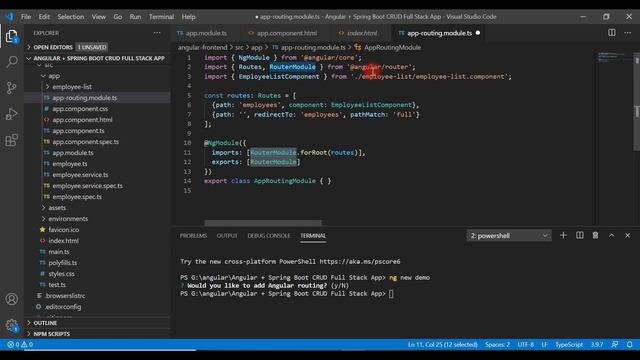The image size is (640, 360).
Task: Change language mode via TypeScript entry
Action: 569,344
